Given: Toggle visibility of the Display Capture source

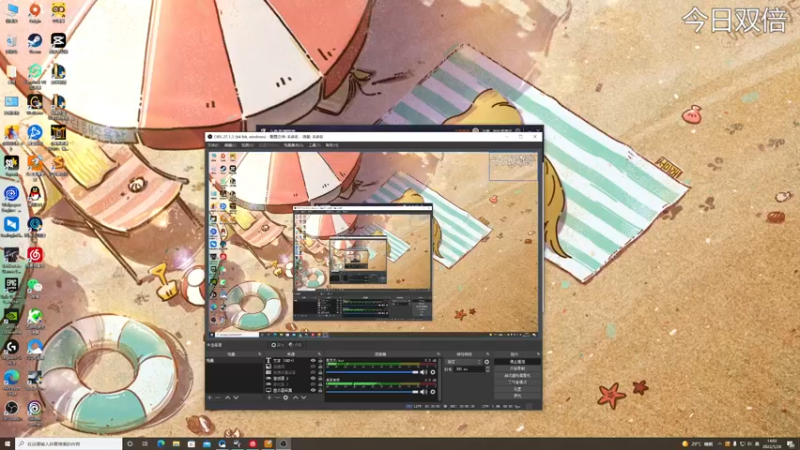Looking at the screenshot, I should tap(313, 390).
